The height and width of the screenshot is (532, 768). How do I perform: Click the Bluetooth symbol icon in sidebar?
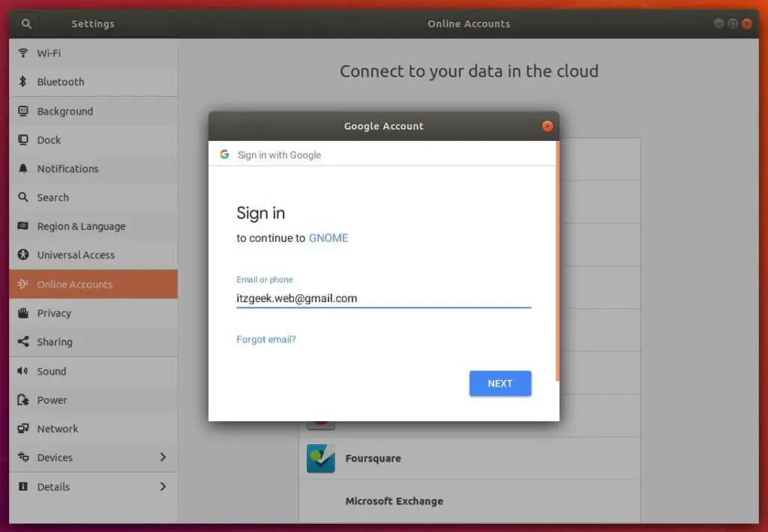22,81
